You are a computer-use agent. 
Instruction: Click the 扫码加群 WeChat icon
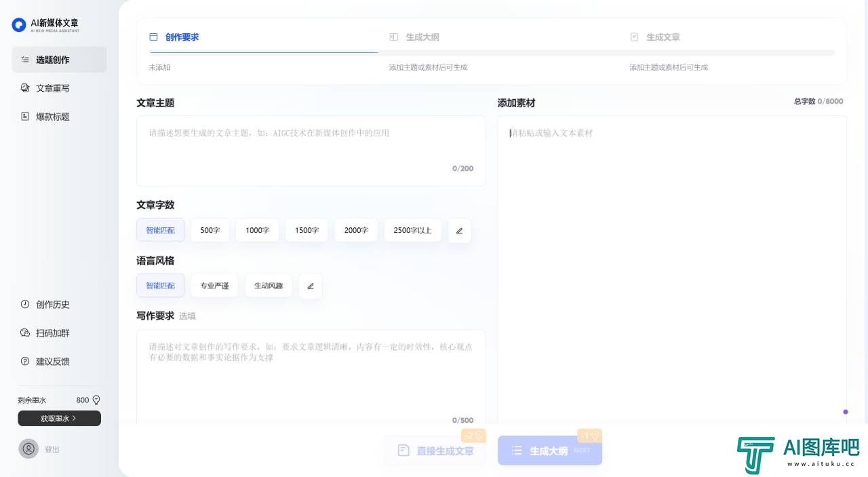point(25,333)
